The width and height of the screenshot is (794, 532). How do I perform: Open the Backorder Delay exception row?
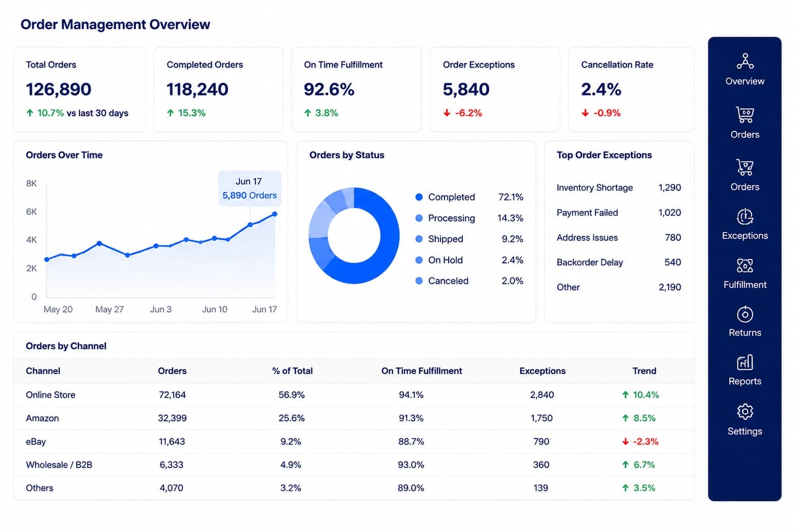(x=619, y=262)
